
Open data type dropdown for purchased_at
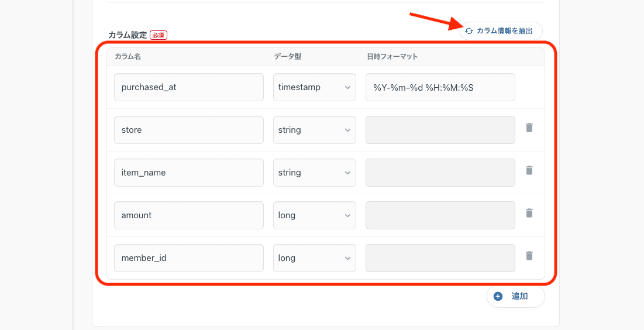[314, 87]
